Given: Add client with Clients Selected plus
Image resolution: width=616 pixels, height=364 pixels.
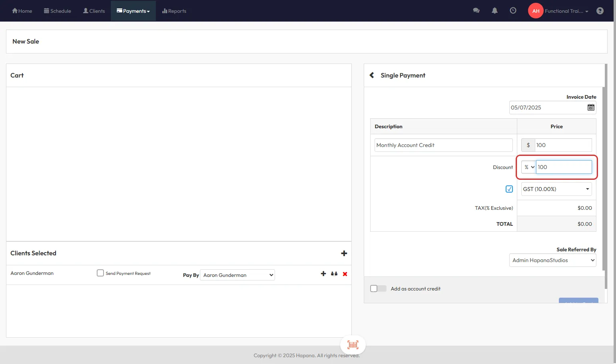Looking at the screenshot, I should coord(344,253).
